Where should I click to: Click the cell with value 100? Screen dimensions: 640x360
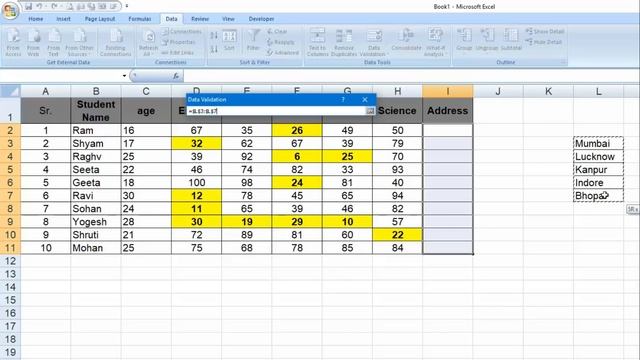[196, 182]
